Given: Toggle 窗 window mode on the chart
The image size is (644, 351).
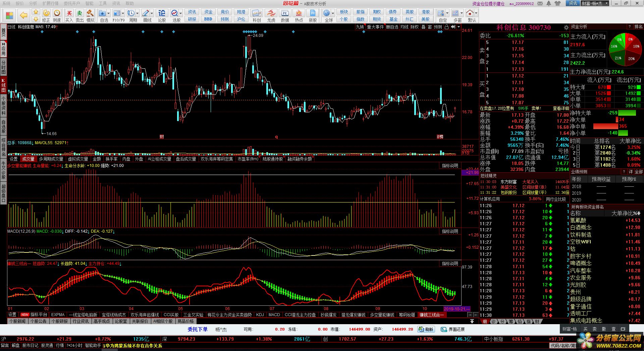Looking at the screenshot, I should coord(430,27).
